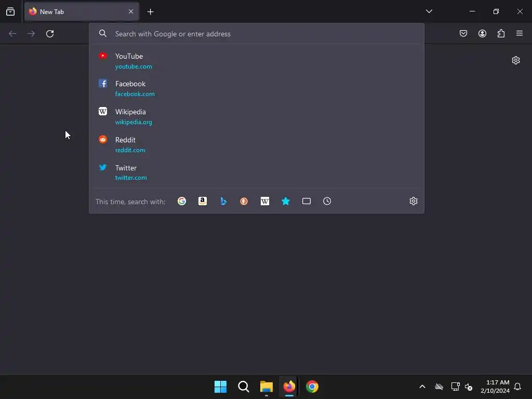This screenshot has height=399, width=532.
Task: Go back one page
Action: tap(12, 34)
